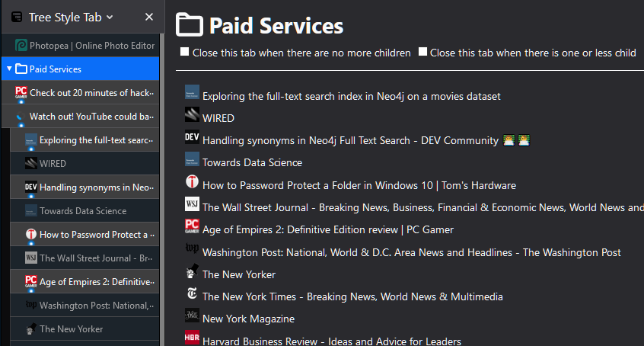Collapse the Paid Services tree in sidebar
This screenshot has height=346, width=644.
(9, 69)
